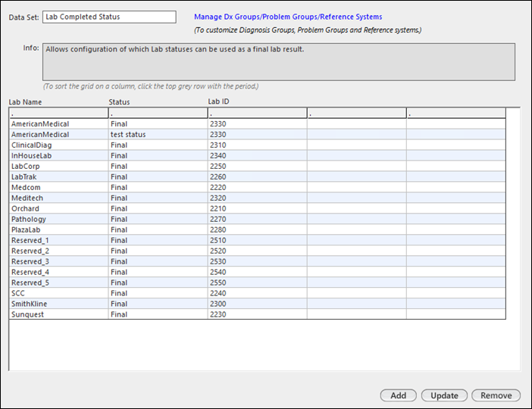This screenshot has height=409, width=532.
Task: Select the Reserved_3 row
Action: click(257, 261)
